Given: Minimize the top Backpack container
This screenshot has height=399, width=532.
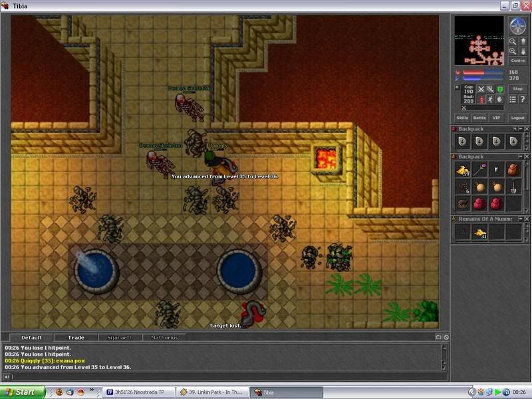Looking at the screenshot, I should tap(521, 129).
